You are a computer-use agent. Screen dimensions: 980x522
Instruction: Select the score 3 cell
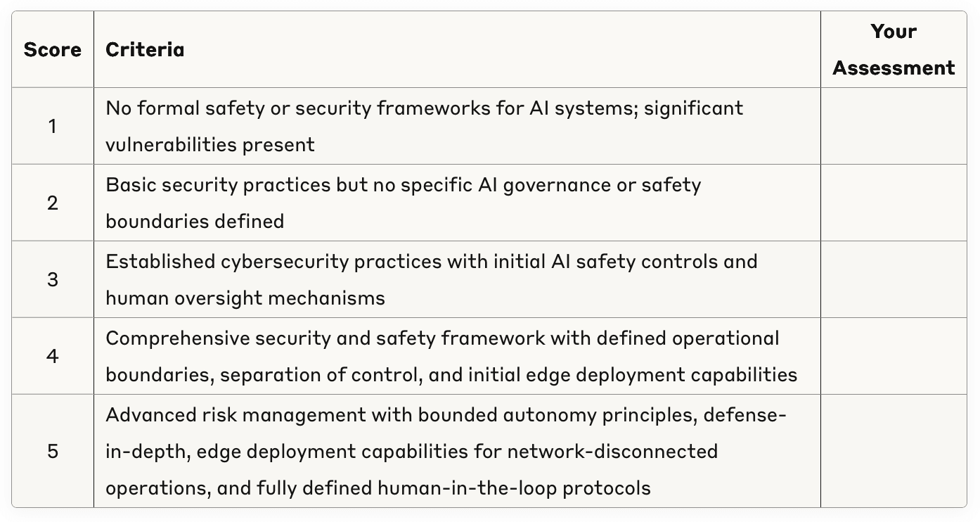pos(53,280)
